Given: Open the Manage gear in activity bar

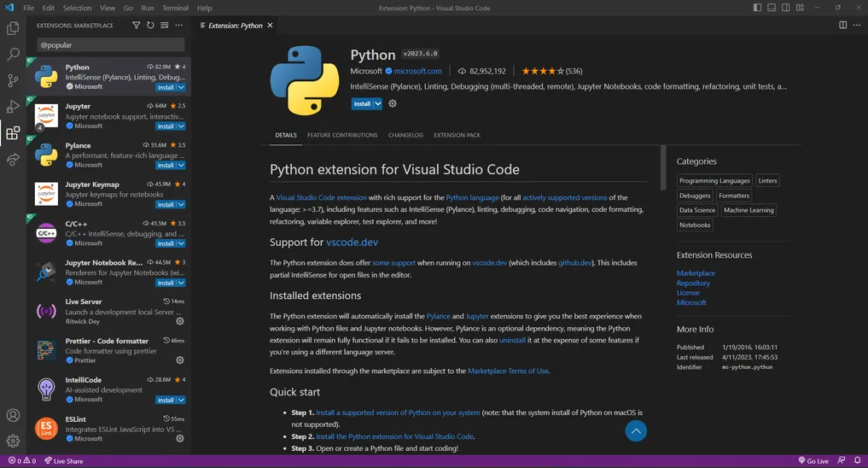Looking at the screenshot, I should (x=13, y=441).
